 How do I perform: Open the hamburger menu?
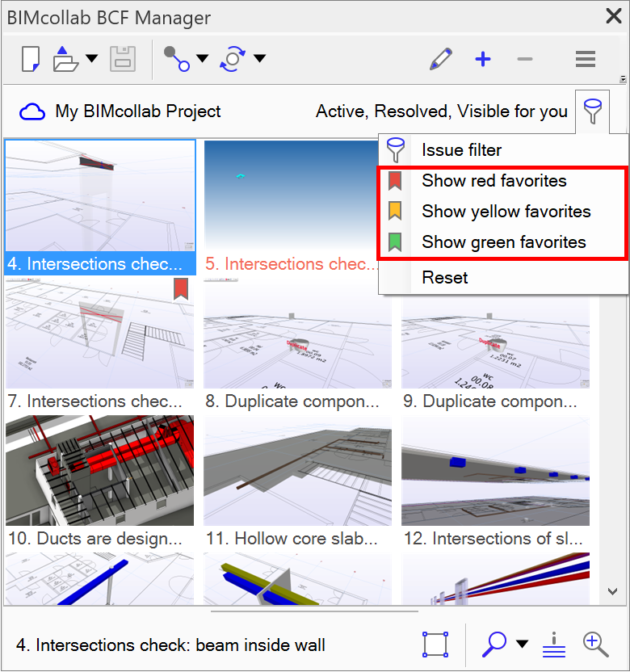tap(586, 59)
